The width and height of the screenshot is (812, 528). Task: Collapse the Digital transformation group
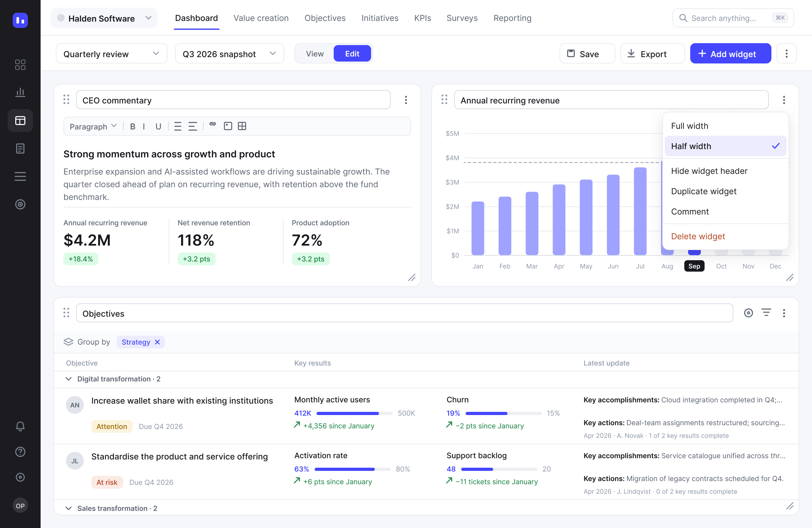click(x=69, y=379)
